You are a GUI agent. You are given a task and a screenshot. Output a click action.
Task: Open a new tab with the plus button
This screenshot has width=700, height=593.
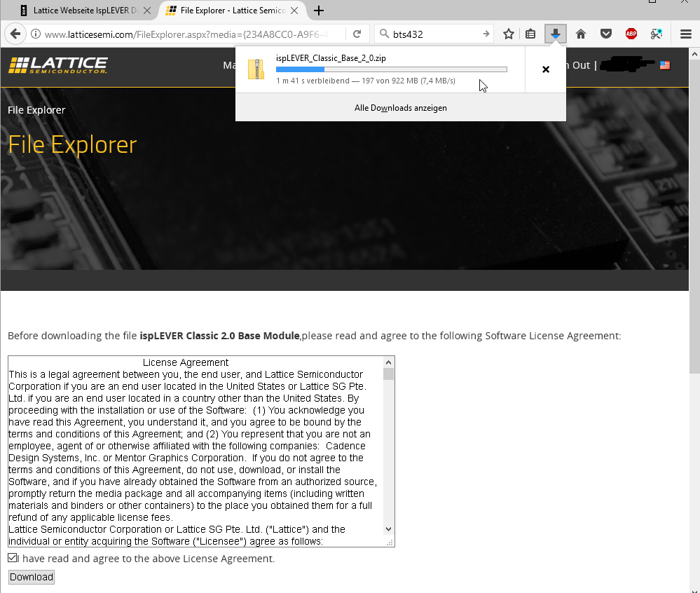(319, 11)
